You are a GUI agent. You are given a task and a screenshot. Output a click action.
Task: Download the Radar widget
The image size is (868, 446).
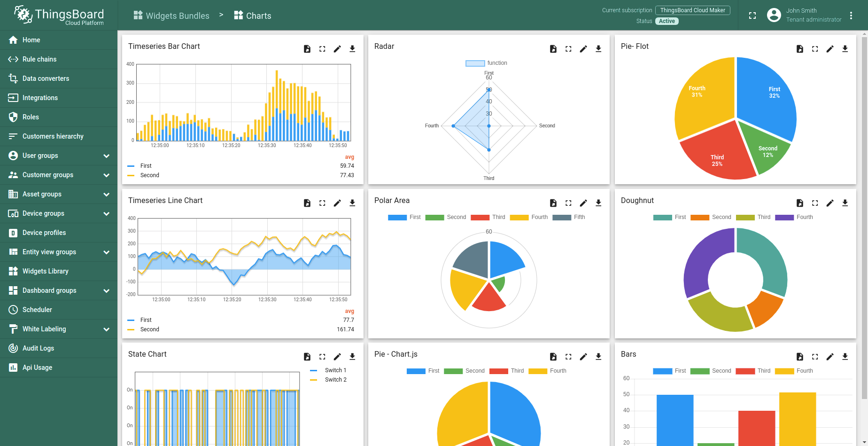(x=598, y=49)
